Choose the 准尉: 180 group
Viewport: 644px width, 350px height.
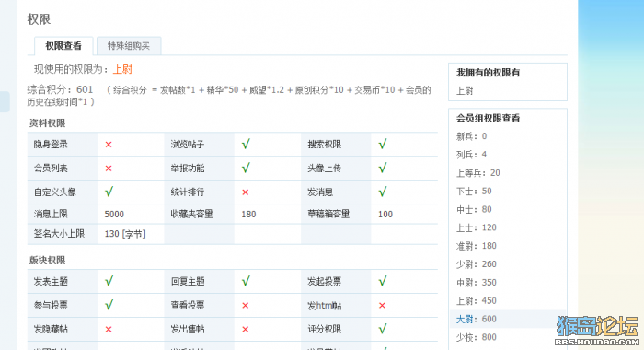[477, 246]
